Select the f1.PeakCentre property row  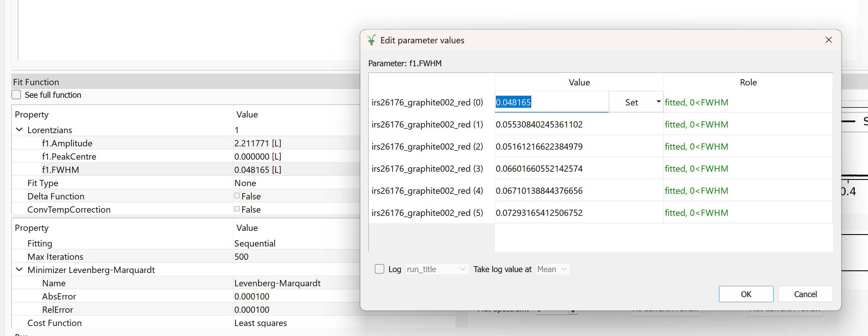[x=186, y=156]
